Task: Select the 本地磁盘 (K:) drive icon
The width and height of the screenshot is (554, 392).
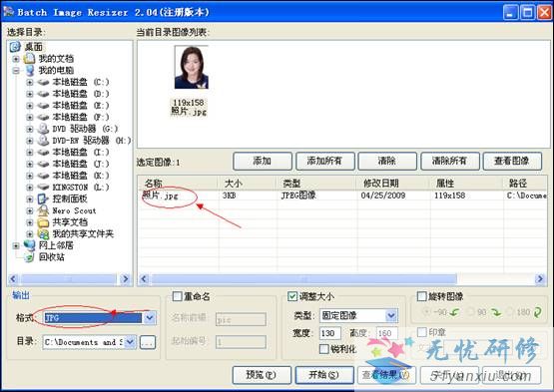Action: (x=43, y=176)
